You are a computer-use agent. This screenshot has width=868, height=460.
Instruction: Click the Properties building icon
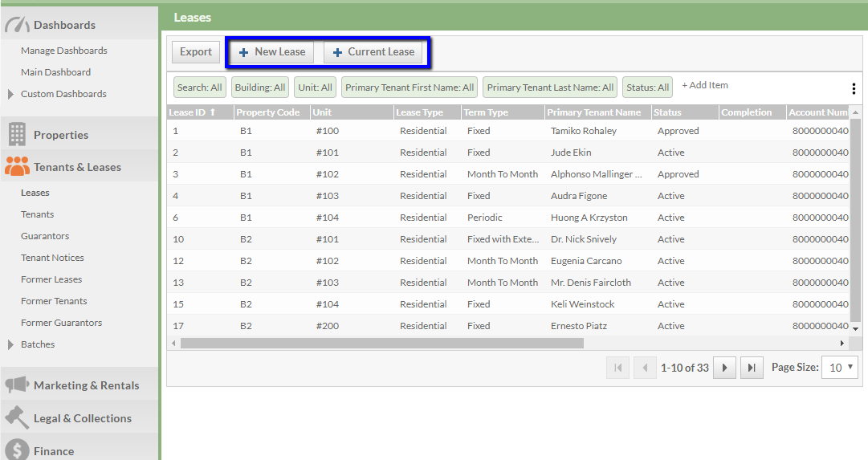click(17, 134)
